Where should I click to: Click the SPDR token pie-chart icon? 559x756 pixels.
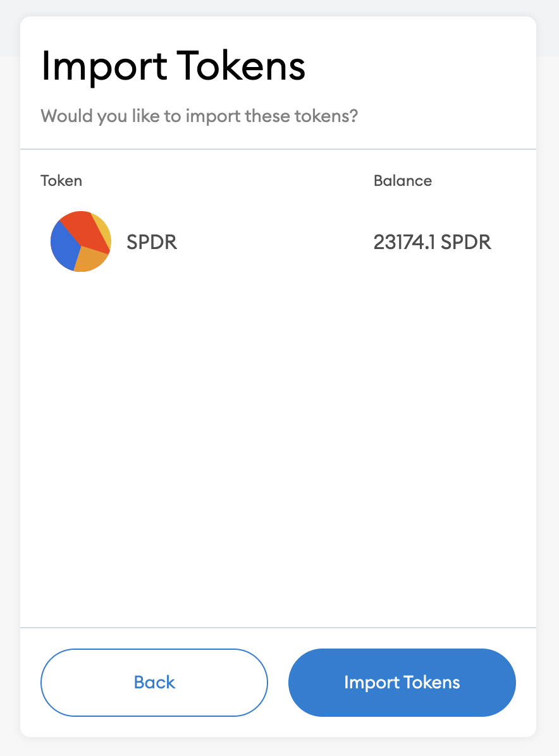pyautogui.click(x=81, y=241)
